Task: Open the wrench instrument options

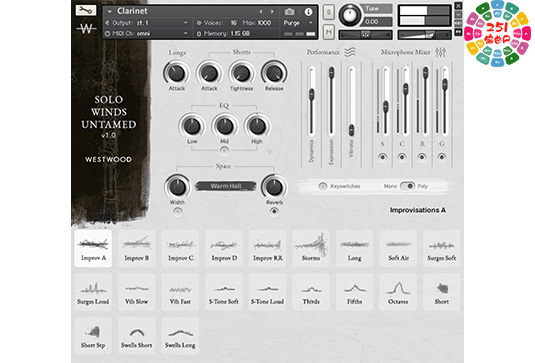Action: (x=86, y=10)
